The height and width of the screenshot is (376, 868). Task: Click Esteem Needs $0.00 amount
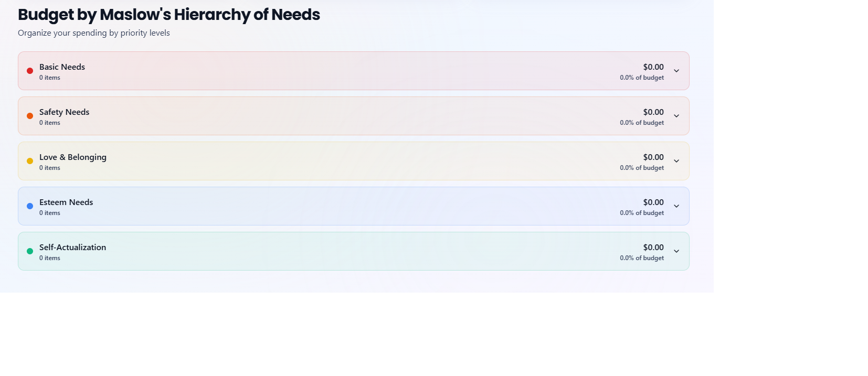pos(653,202)
